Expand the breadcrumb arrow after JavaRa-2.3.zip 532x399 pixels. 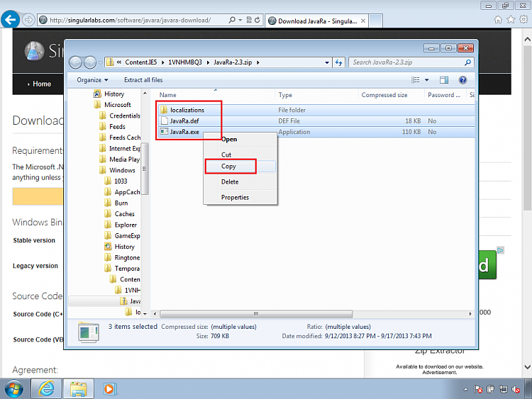click(258, 62)
